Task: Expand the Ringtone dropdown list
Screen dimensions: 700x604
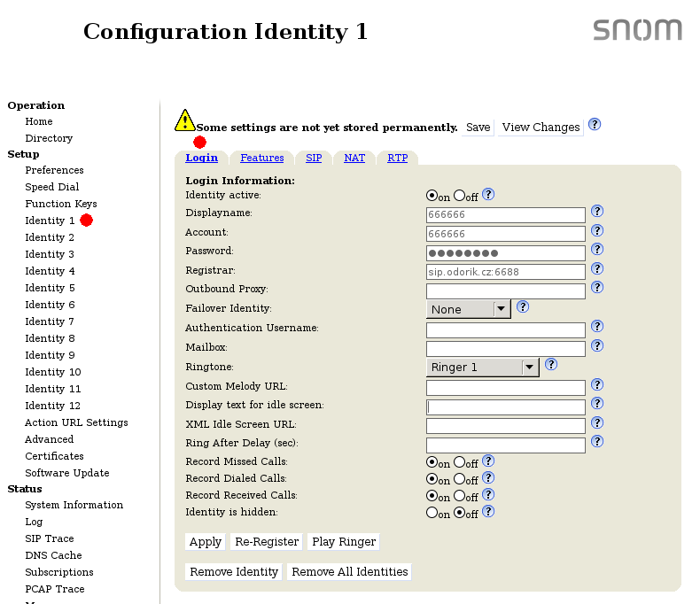Action: coord(483,367)
